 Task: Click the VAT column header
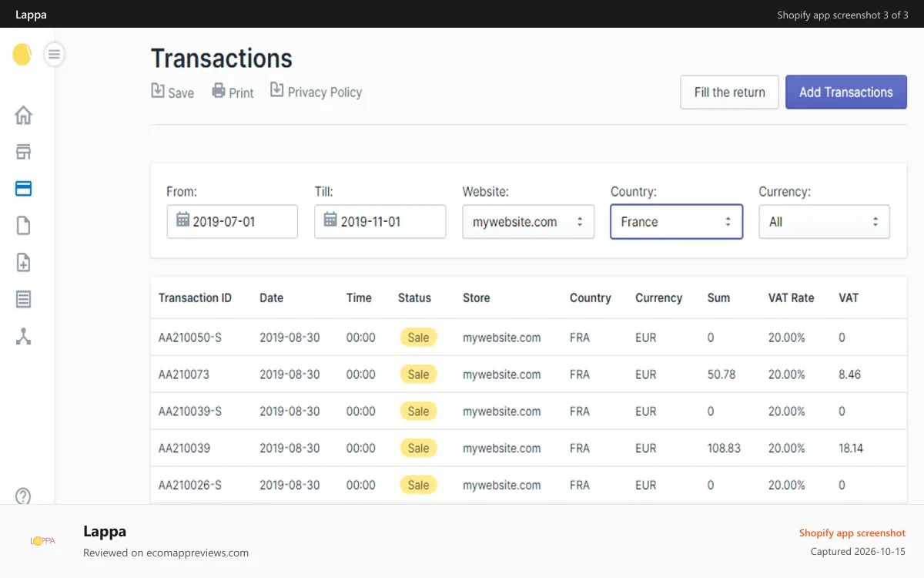pos(849,297)
